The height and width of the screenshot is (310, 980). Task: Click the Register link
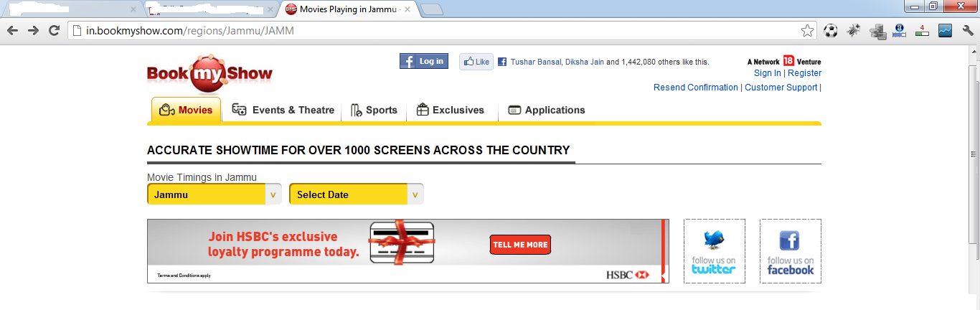click(804, 73)
